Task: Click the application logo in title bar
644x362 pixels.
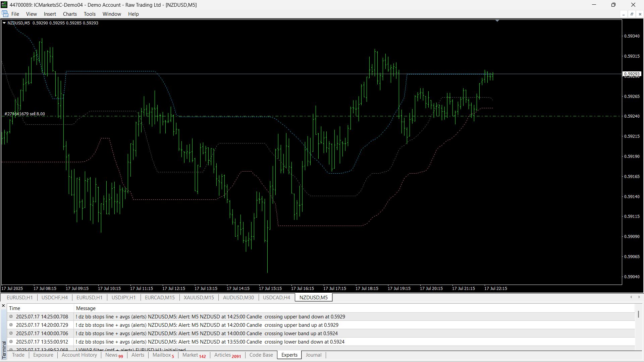Action: pyautogui.click(x=4, y=5)
